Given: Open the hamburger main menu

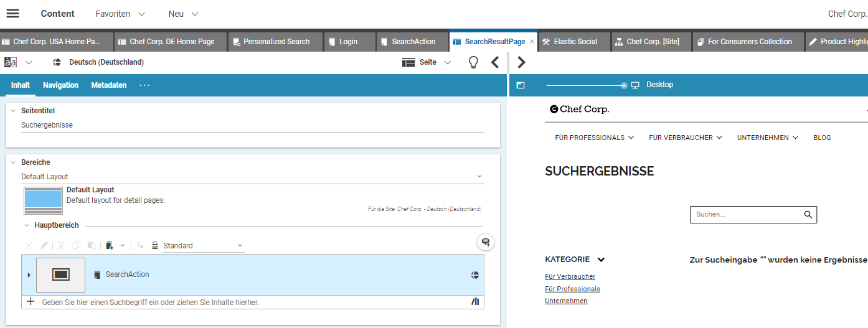Looking at the screenshot, I should 12,14.
